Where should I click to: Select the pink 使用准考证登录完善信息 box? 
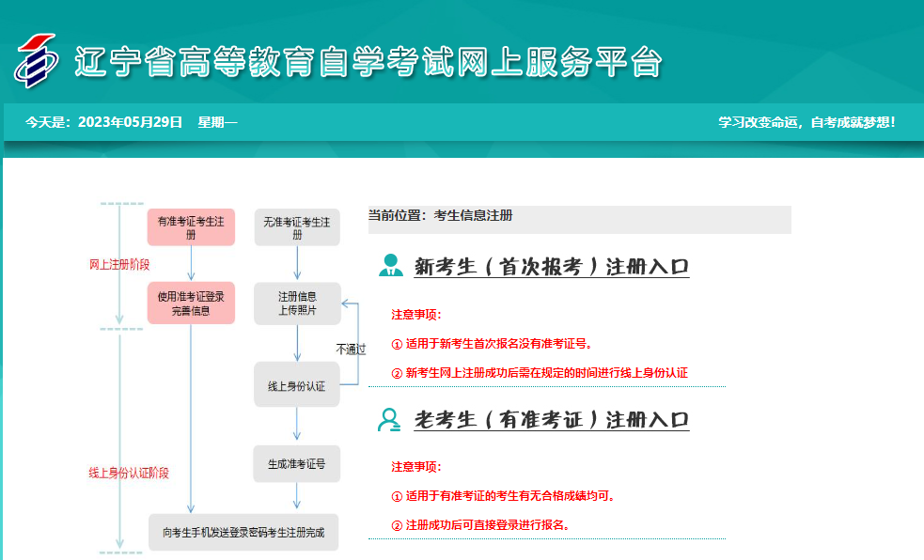(191, 303)
